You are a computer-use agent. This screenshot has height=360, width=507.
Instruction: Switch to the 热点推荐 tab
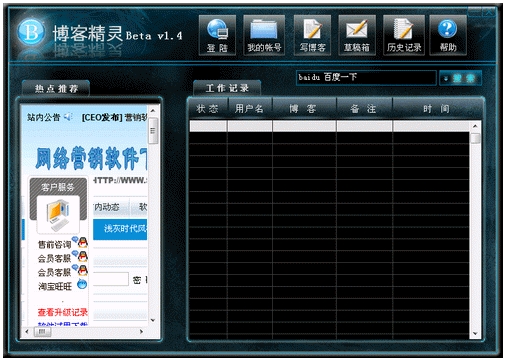(x=56, y=89)
